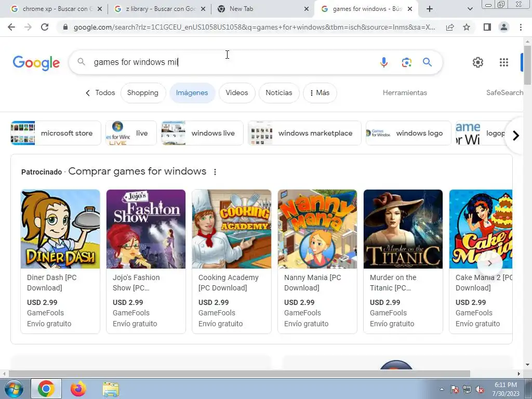
Task: Click the 'windows logo' suggestion chip
Action: (x=408, y=133)
